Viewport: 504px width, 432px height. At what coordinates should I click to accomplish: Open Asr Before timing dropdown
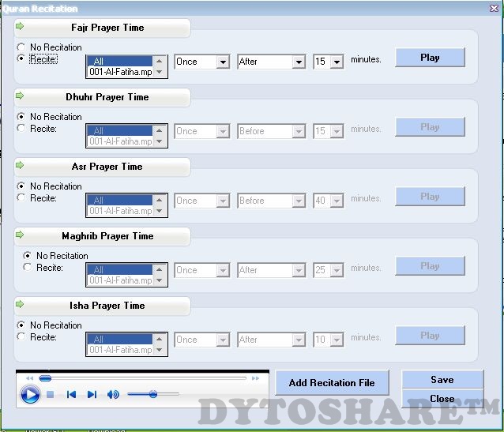(271, 201)
